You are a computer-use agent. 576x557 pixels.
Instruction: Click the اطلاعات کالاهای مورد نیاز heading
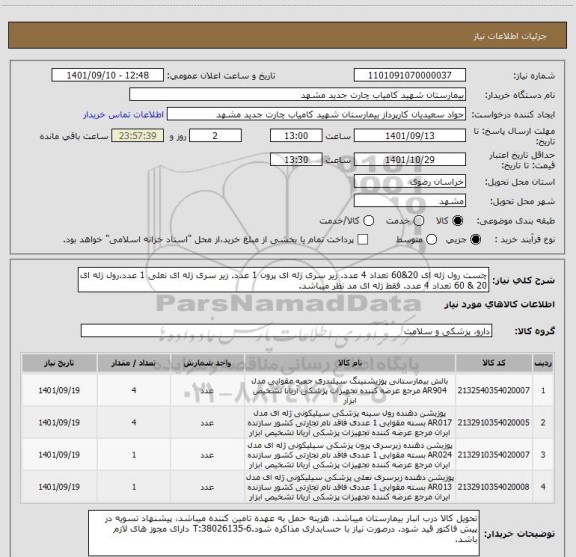coord(500,305)
